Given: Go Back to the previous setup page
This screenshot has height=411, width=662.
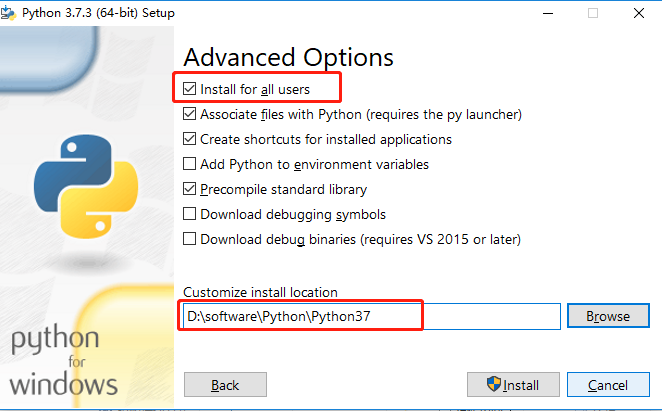Looking at the screenshot, I should (225, 385).
